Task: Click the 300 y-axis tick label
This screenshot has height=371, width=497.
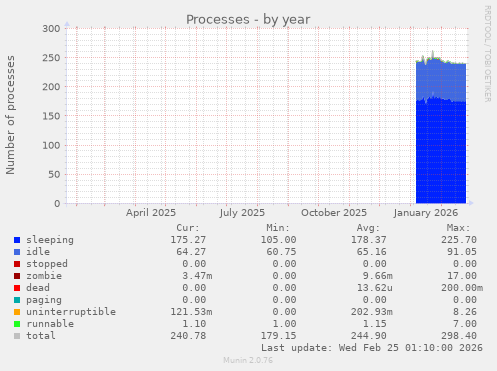Action: pyautogui.click(x=51, y=29)
